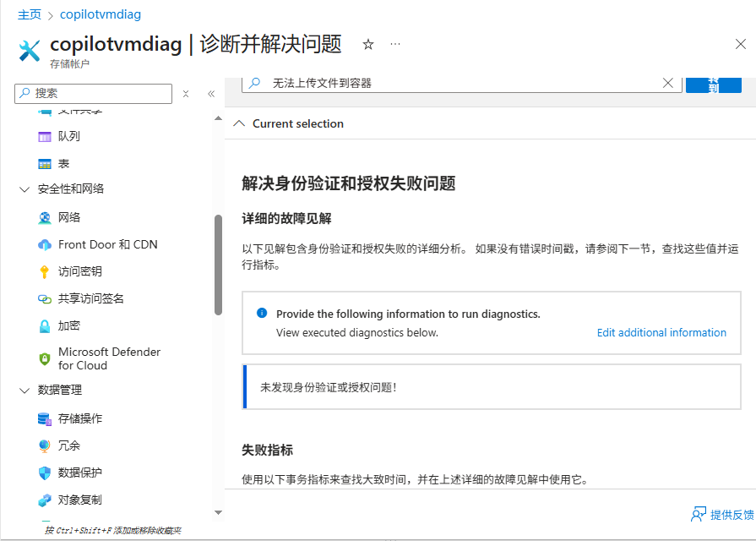Collapse the 数据管理 section
This screenshot has width=756, height=541.
pyautogui.click(x=24, y=390)
